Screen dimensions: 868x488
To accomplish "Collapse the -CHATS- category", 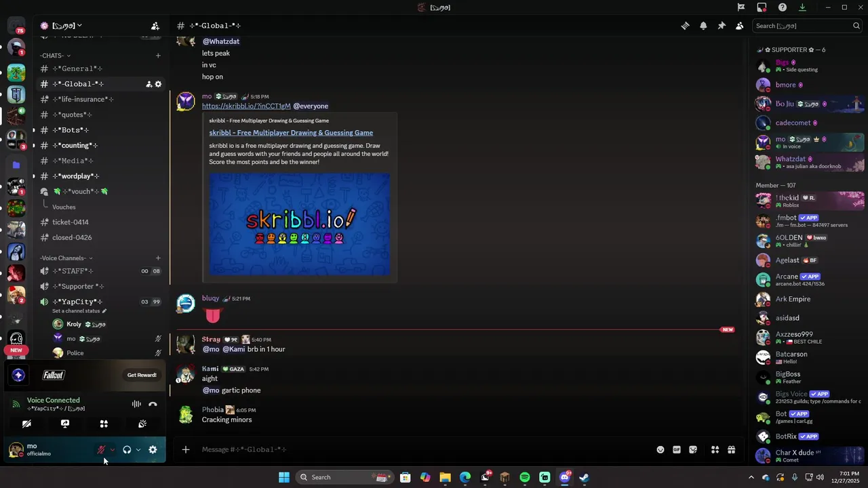I will pos(55,56).
